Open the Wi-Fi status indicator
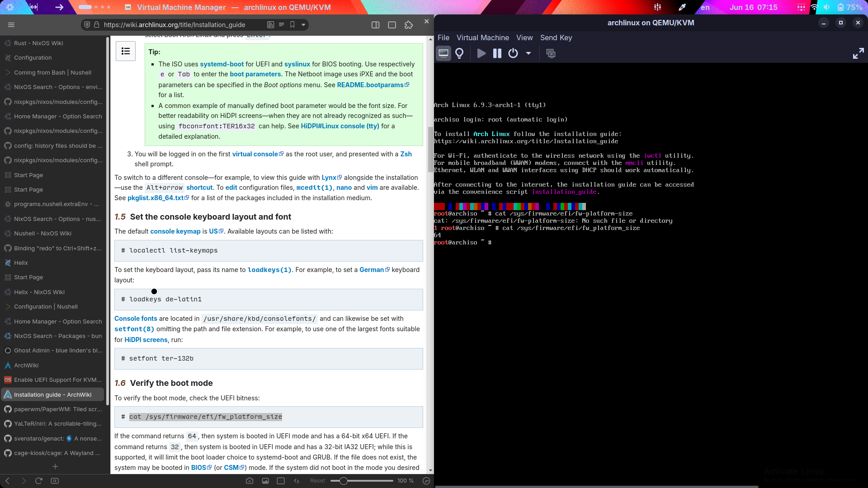Image resolution: width=868 pixels, height=488 pixels. [814, 7]
